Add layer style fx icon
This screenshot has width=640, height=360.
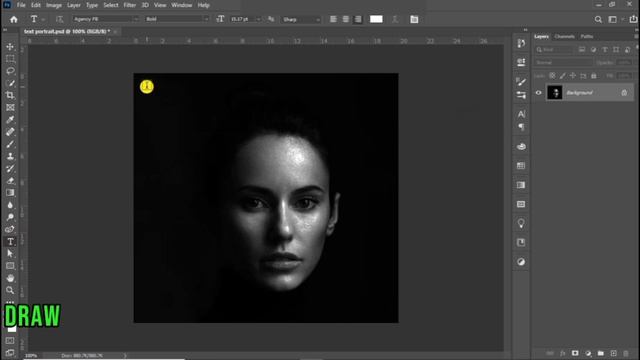click(562, 353)
